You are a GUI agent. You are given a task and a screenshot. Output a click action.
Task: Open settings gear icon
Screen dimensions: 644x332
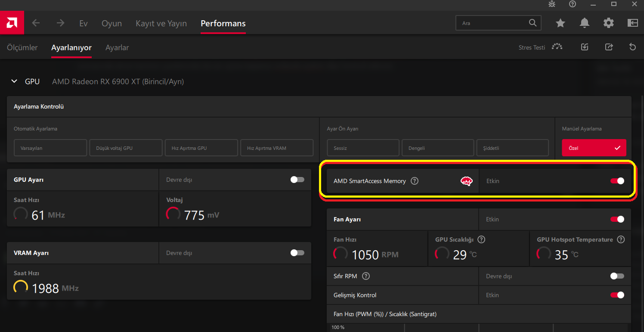click(609, 23)
